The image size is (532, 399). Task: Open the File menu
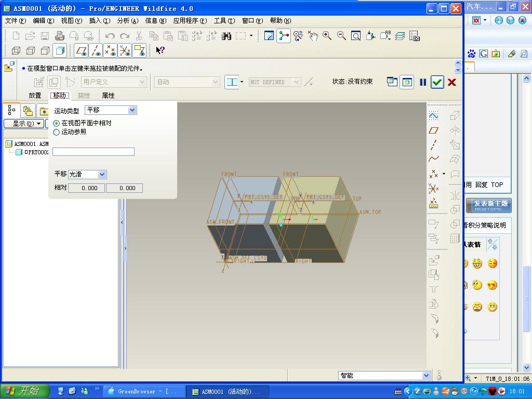[16, 21]
